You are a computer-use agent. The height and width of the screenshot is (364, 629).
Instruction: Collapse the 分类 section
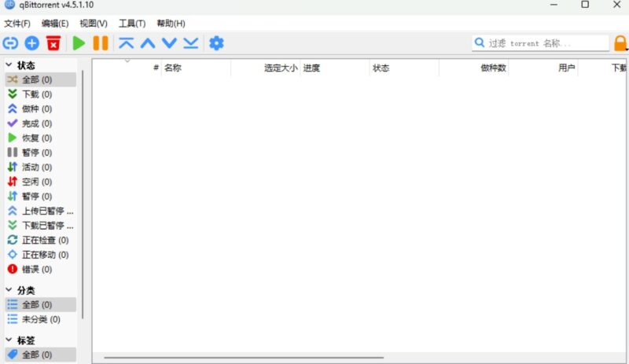(9, 289)
